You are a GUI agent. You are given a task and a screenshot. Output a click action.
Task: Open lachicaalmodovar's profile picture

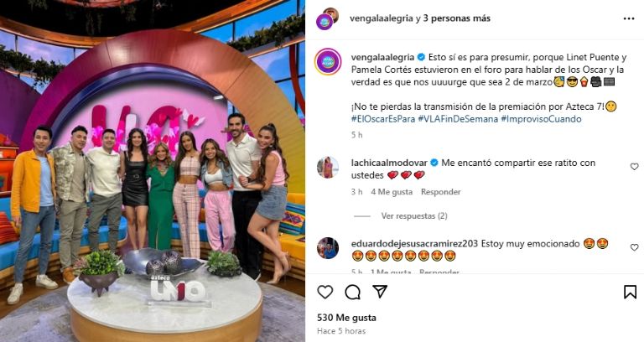click(x=328, y=168)
